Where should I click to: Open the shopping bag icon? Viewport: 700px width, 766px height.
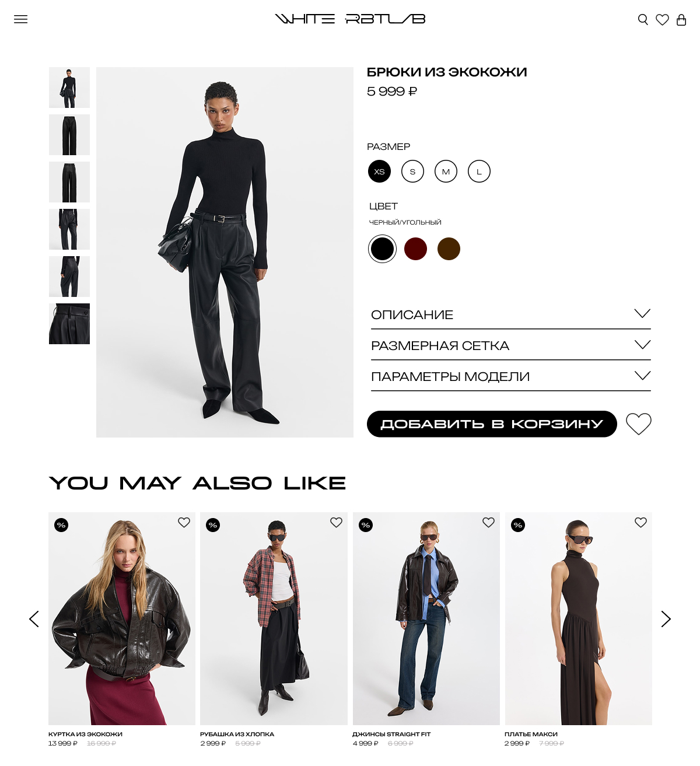tap(681, 20)
